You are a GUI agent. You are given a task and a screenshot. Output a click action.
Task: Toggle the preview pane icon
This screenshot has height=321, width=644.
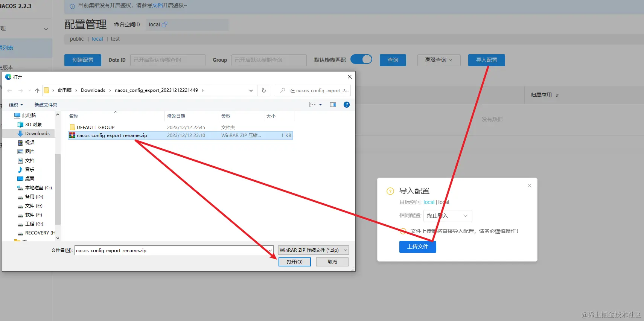click(x=333, y=105)
